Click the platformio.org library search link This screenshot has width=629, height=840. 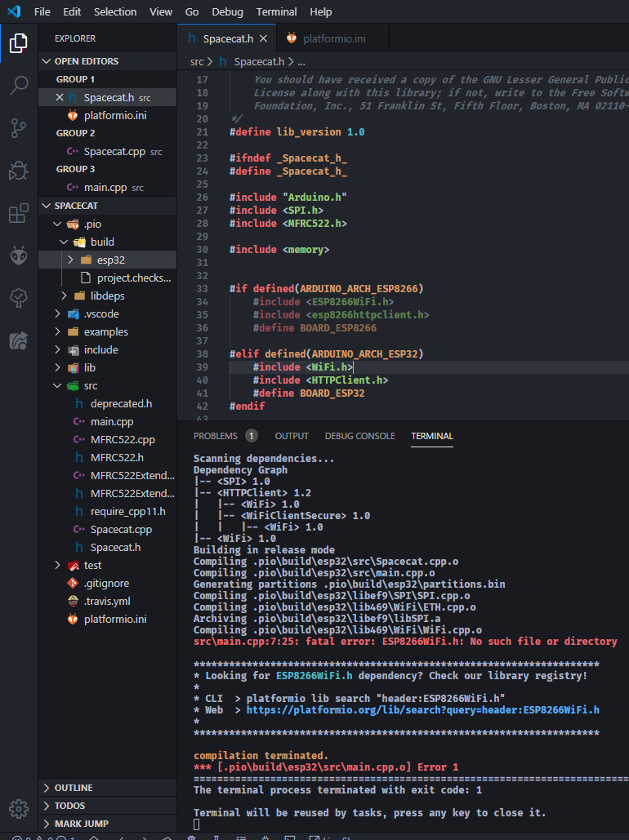[422, 710]
